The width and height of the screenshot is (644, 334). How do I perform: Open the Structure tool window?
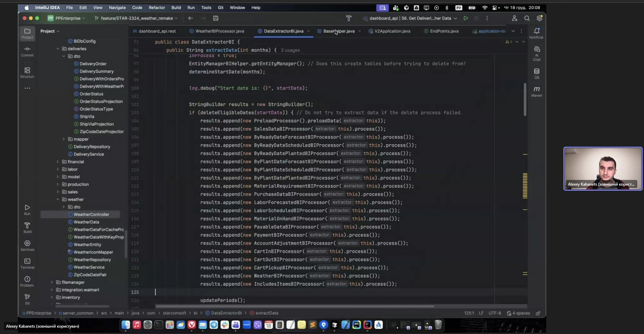[27, 72]
